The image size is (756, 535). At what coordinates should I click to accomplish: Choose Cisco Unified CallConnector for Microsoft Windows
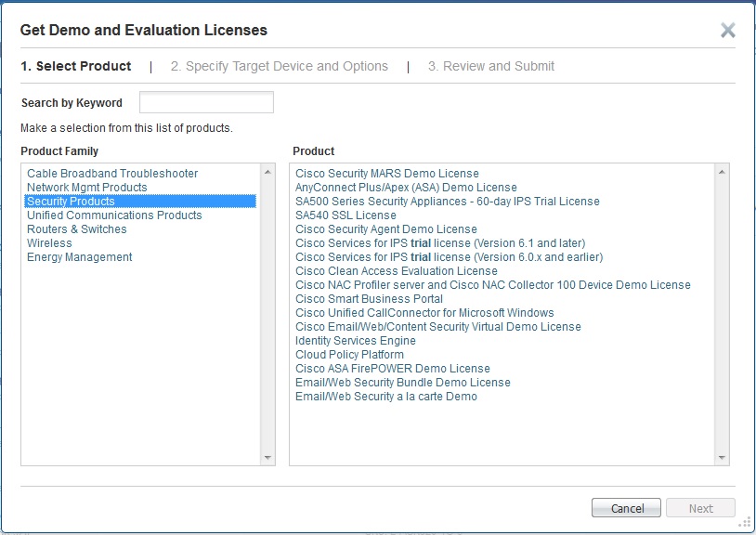click(x=424, y=313)
